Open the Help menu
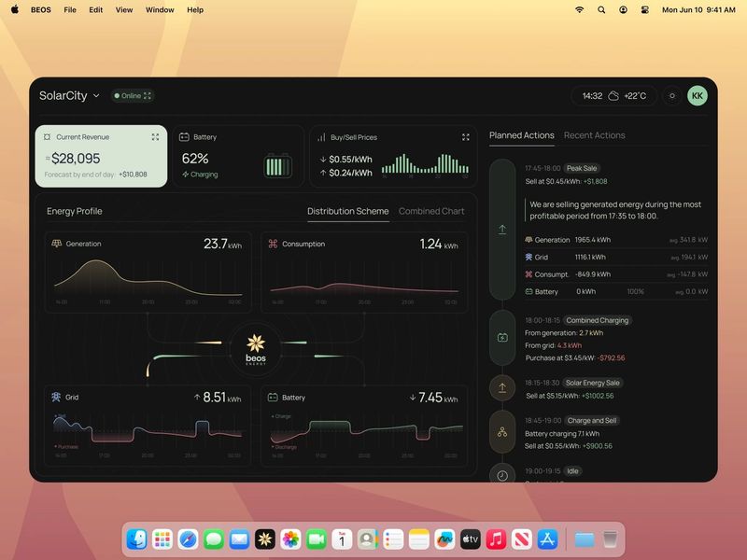 (195, 9)
